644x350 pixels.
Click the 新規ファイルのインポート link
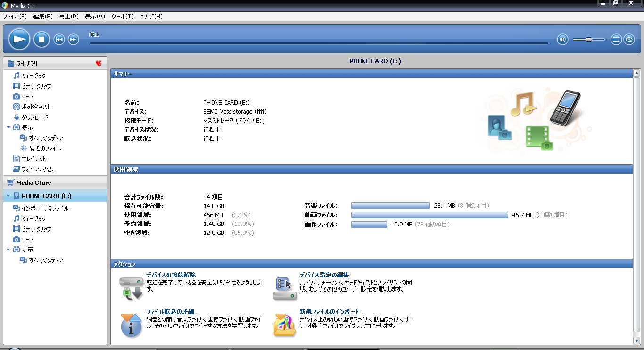click(x=329, y=312)
